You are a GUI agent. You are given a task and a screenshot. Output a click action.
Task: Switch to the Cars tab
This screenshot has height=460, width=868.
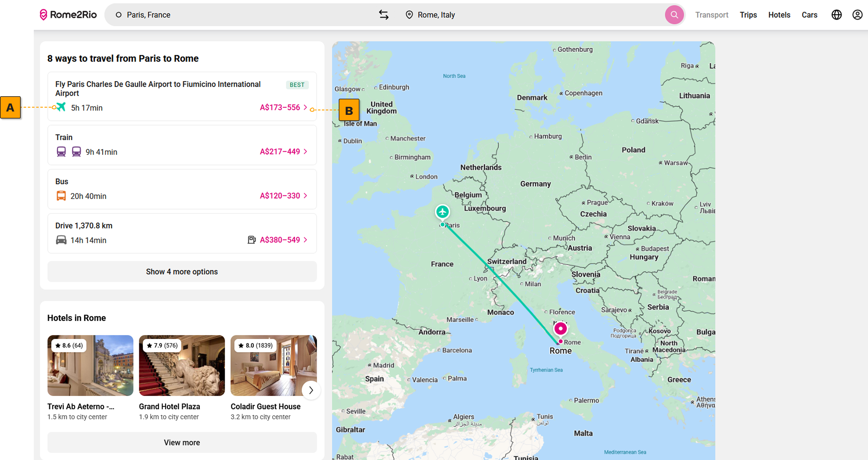click(x=809, y=15)
